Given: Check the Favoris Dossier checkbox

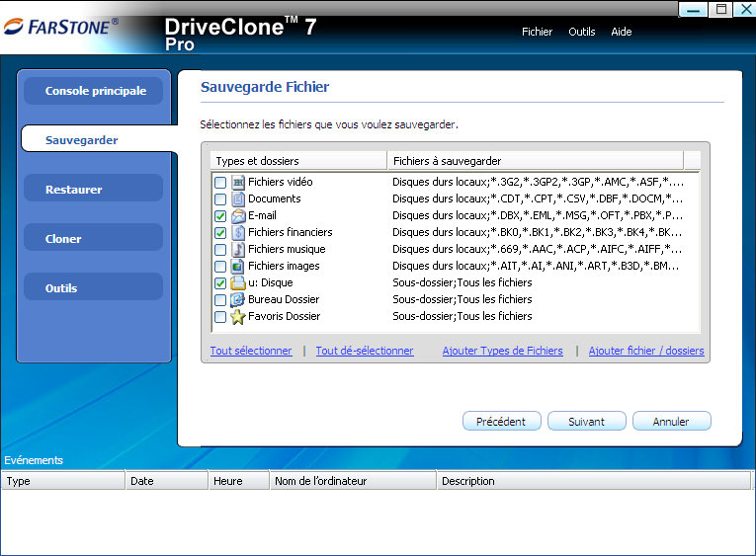Looking at the screenshot, I should point(220,317).
